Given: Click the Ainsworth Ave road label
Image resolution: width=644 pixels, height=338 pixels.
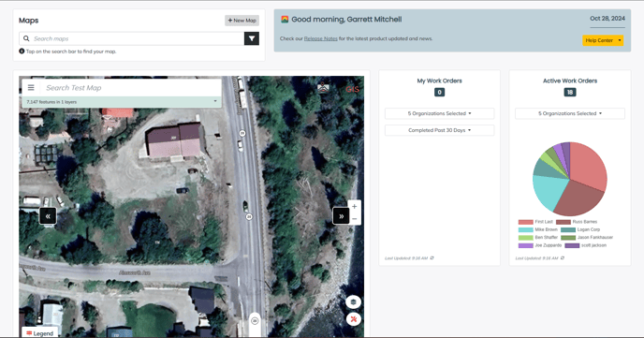Looking at the screenshot, I should tap(134, 272).
